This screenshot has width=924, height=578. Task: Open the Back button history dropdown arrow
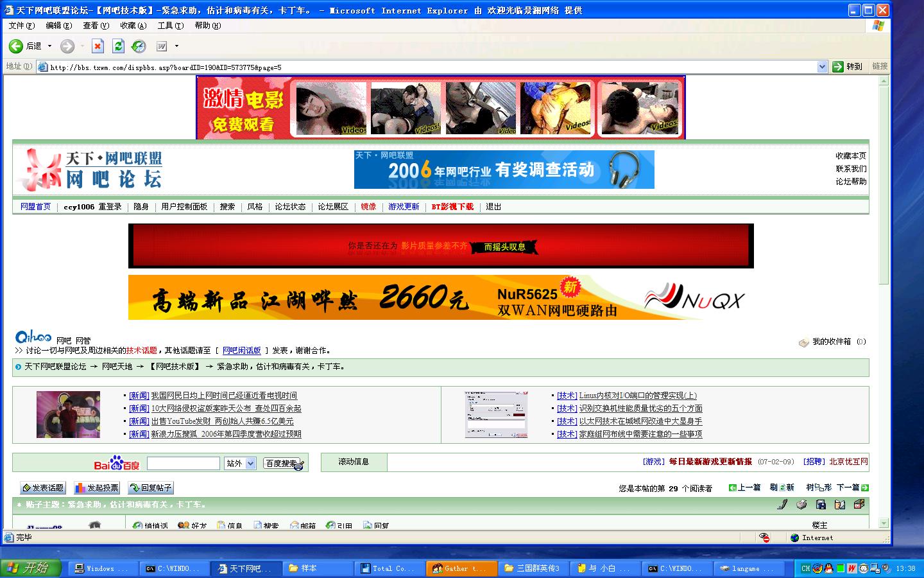(49, 46)
